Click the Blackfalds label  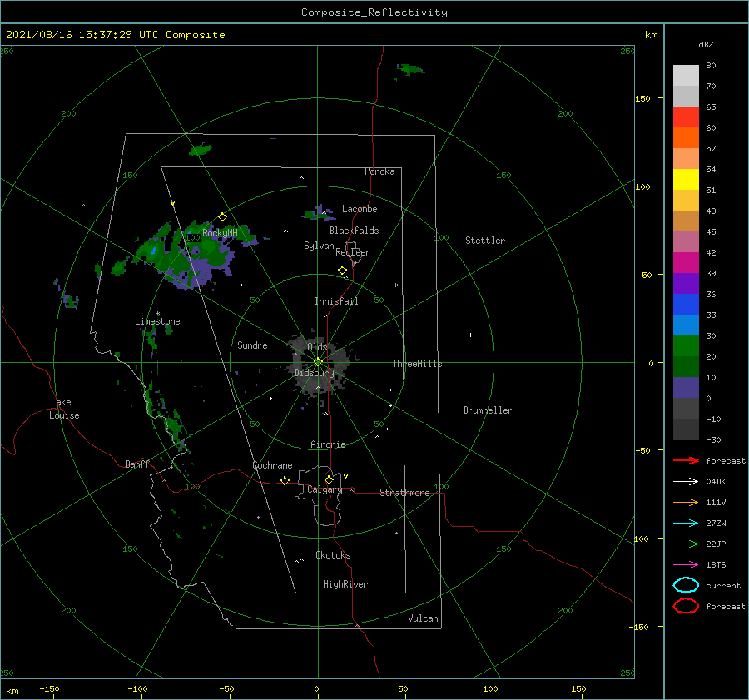pyautogui.click(x=354, y=231)
